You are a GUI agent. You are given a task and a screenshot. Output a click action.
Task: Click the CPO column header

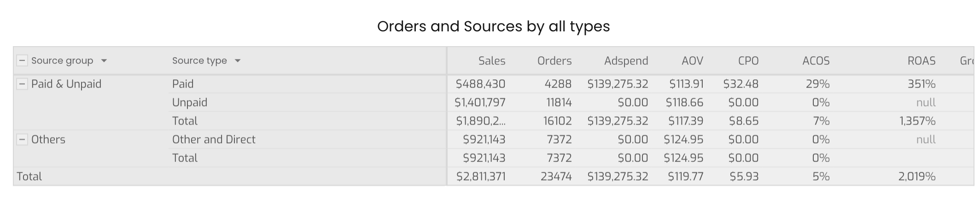point(748,61)
